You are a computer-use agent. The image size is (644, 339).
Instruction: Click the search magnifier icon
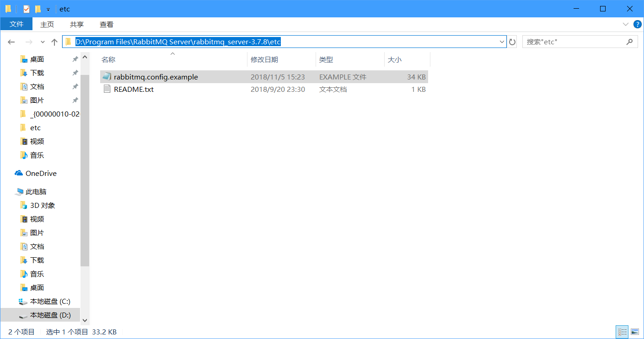tap(630, 42)
